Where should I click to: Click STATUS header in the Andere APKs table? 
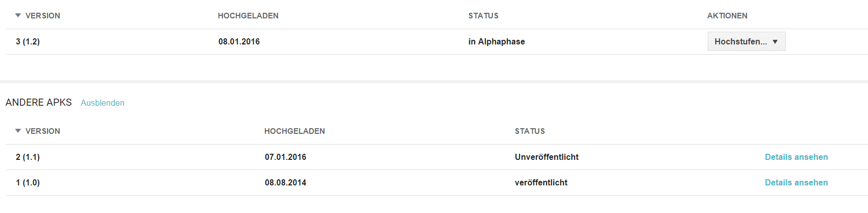(530, 131)
